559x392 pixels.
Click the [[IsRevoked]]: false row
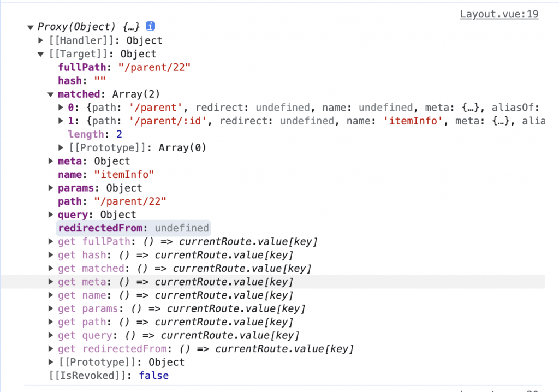pyautogui.click(x=109, y=376)
